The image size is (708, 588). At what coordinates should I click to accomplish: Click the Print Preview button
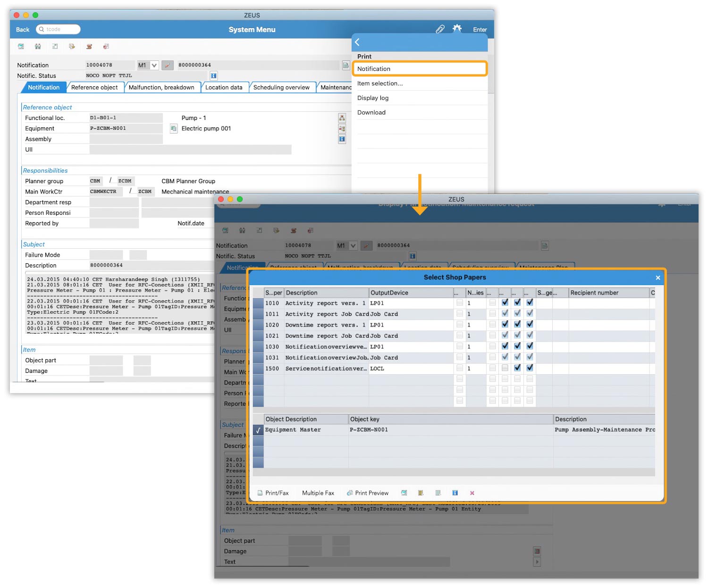tap(368, 493)
